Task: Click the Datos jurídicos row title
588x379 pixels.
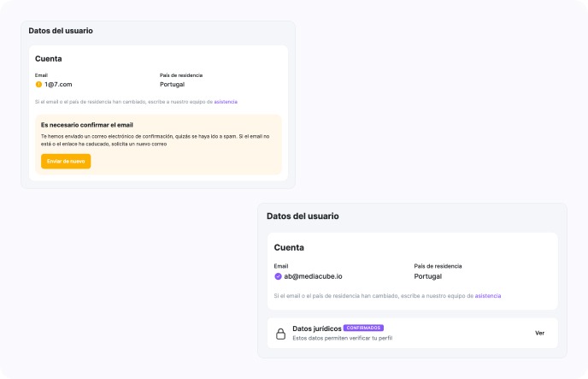Action: click(x=316, y=328)
